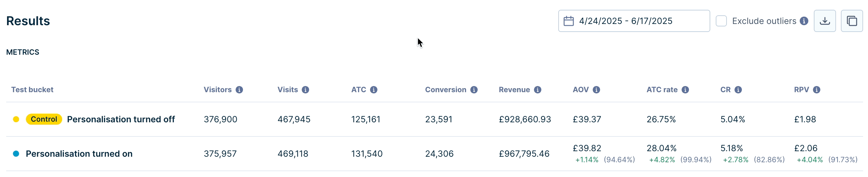Click the Test bucket column header
The height and width of the screenshot is (177, 868).
point(32,90)
